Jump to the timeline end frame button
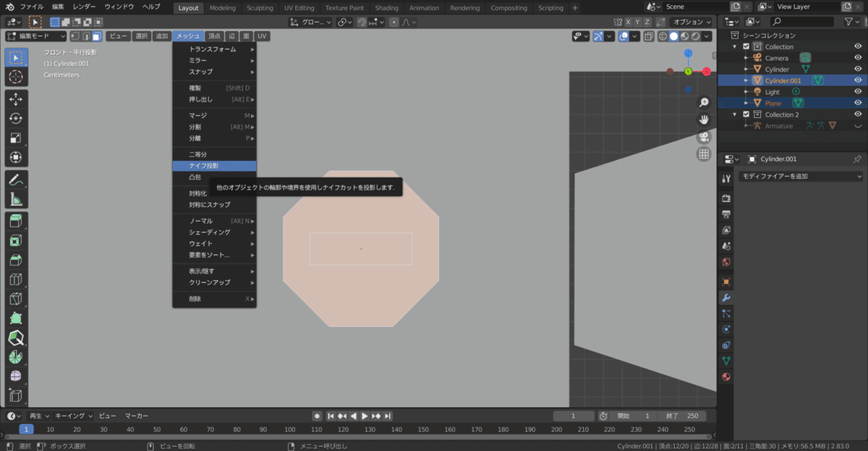 pos(388,416)
